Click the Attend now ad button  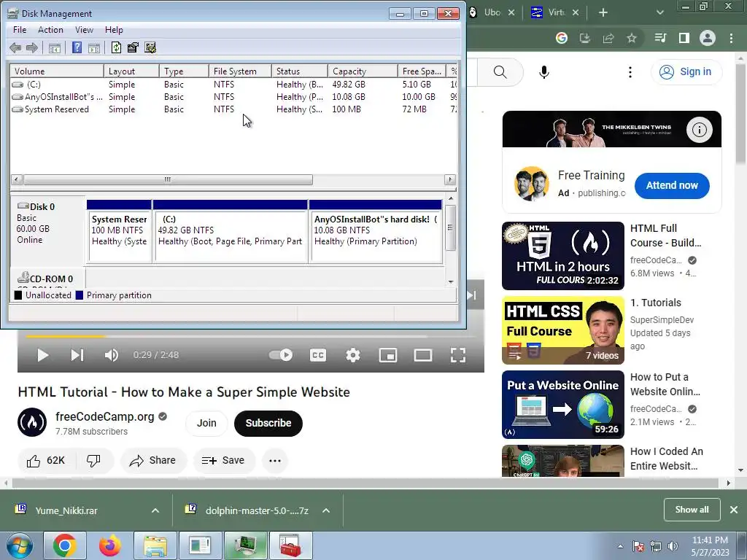point(672,186)
